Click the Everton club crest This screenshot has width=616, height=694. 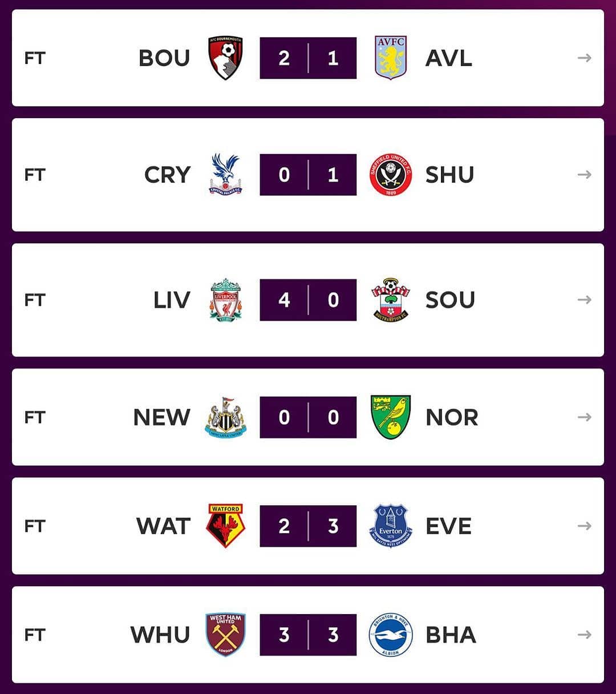point(391,526)
